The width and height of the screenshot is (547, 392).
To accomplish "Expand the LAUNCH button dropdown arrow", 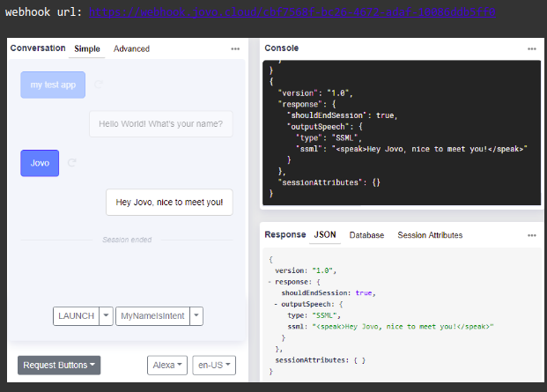I will click(106, 316).
